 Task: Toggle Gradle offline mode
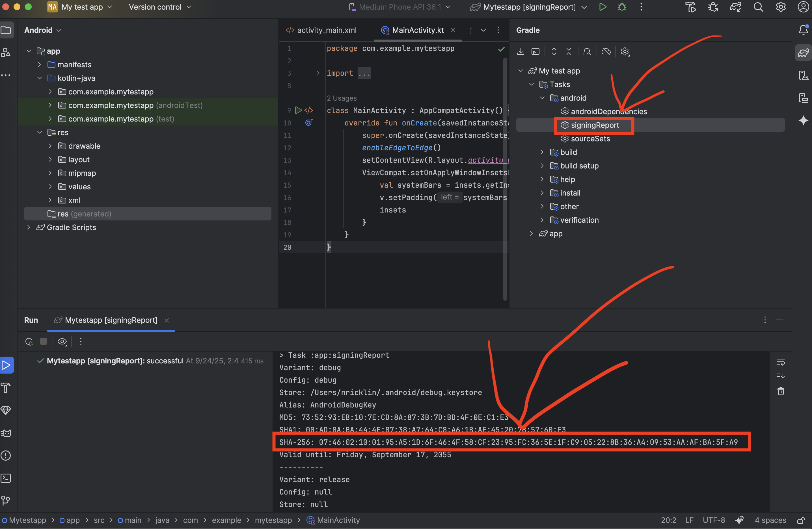click(x=606, y=51)
